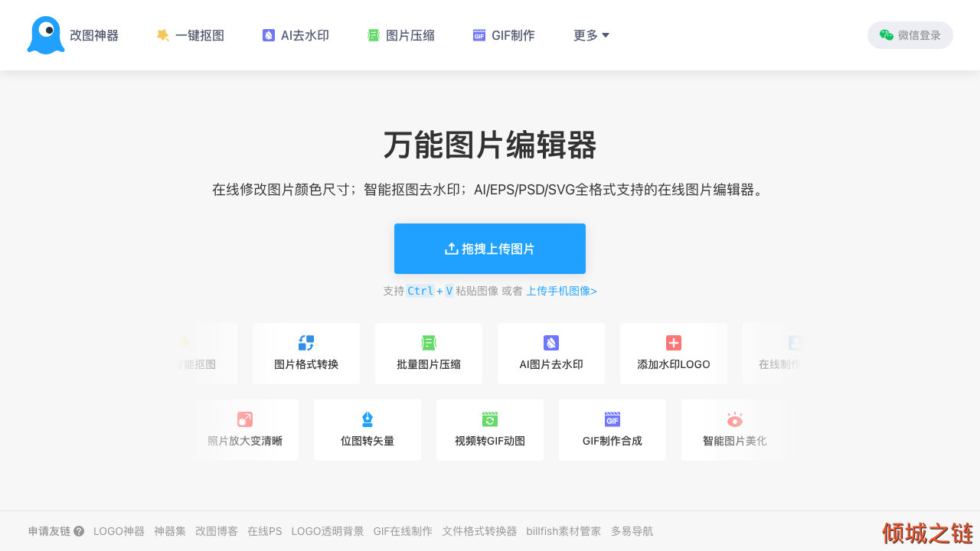Image resolution: width=980 pixels, height=551 pixels.
Task: Click the 万能图片编辑器 heading
Action: click(490, 145)
